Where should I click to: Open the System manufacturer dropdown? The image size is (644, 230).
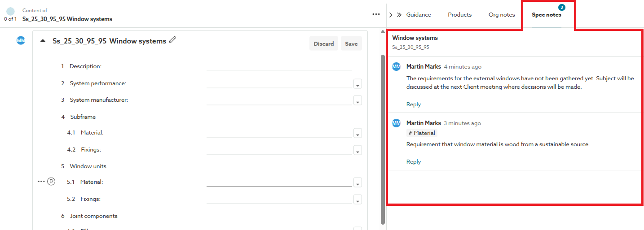[x=357, y=100]
